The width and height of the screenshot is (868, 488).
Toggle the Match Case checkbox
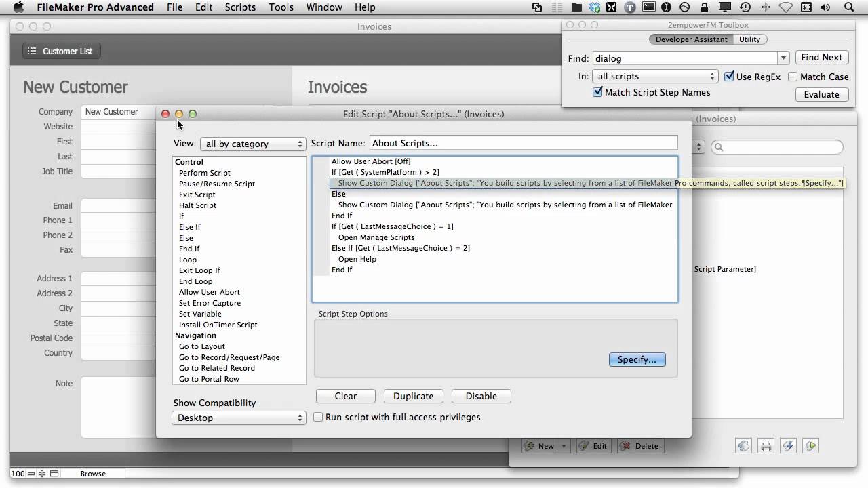point(793,77)
